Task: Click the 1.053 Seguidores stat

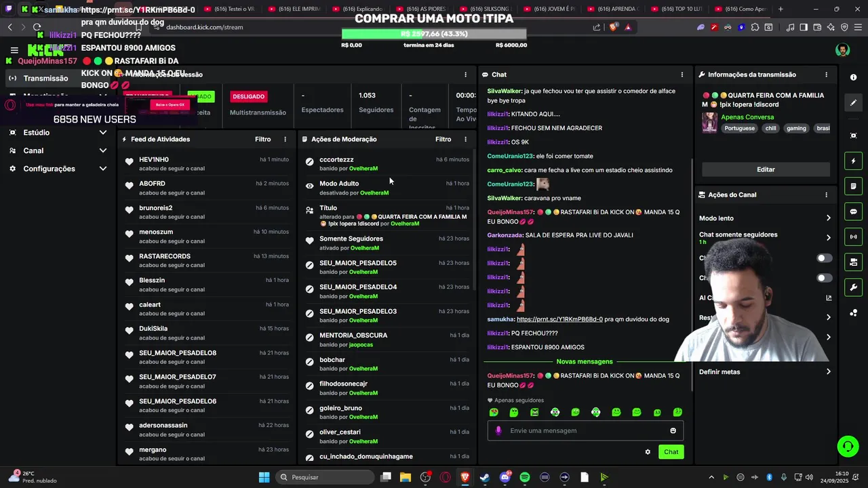Action: coord(376,102)
